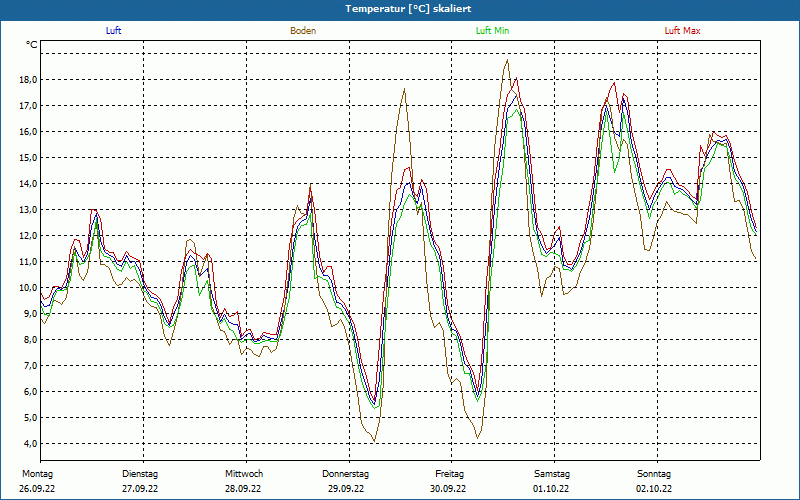Click the '9,0' y-axis value
Screen dimensions: 800x500
coord(31,314)
